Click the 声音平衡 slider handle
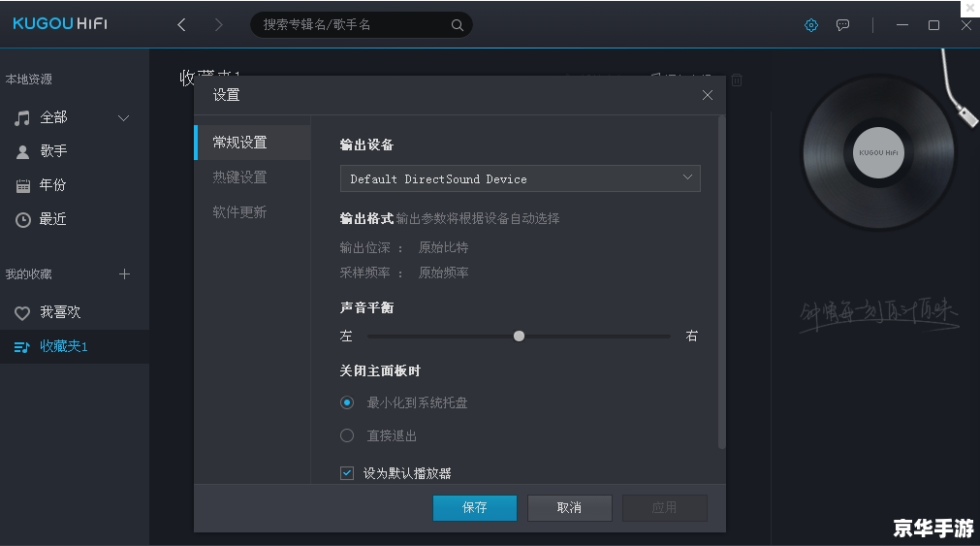980x546 pixels. tap(519, 337)
